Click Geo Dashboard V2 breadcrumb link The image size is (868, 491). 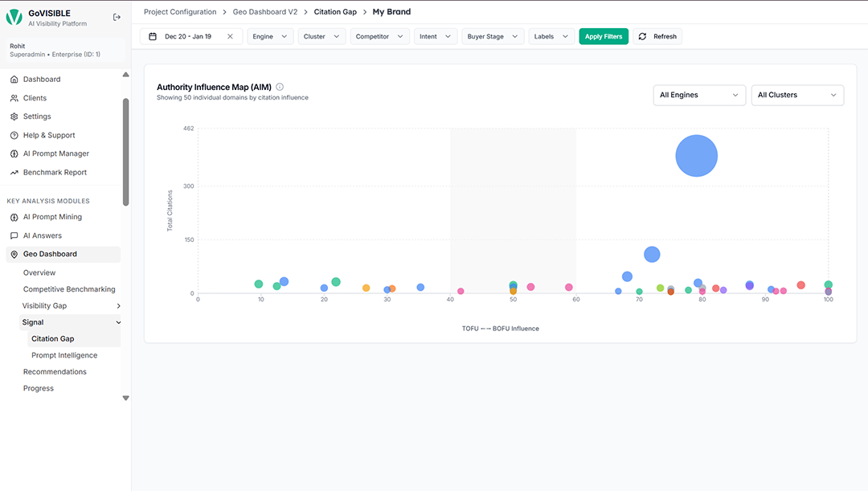[x=264, y=12]
